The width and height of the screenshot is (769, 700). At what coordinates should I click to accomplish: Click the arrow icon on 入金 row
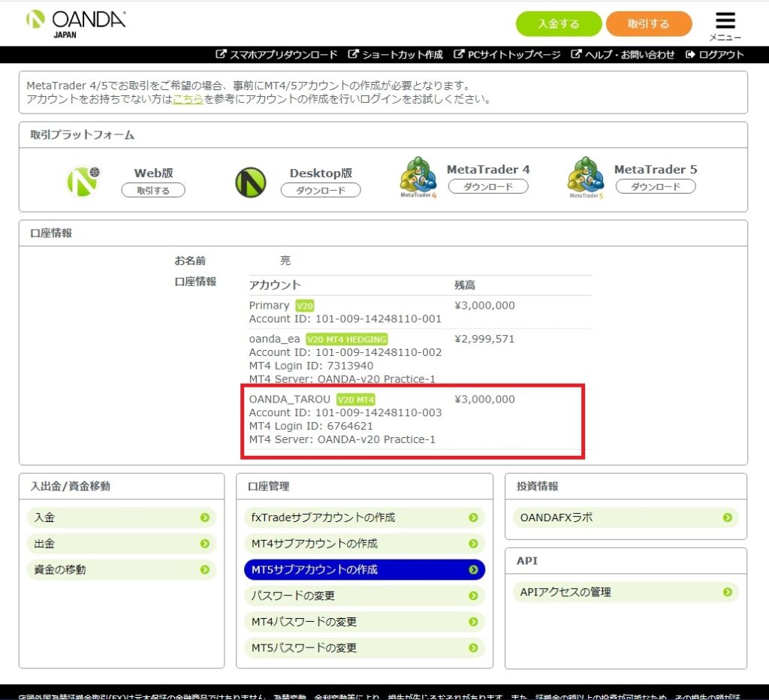(x=205, y=517)
